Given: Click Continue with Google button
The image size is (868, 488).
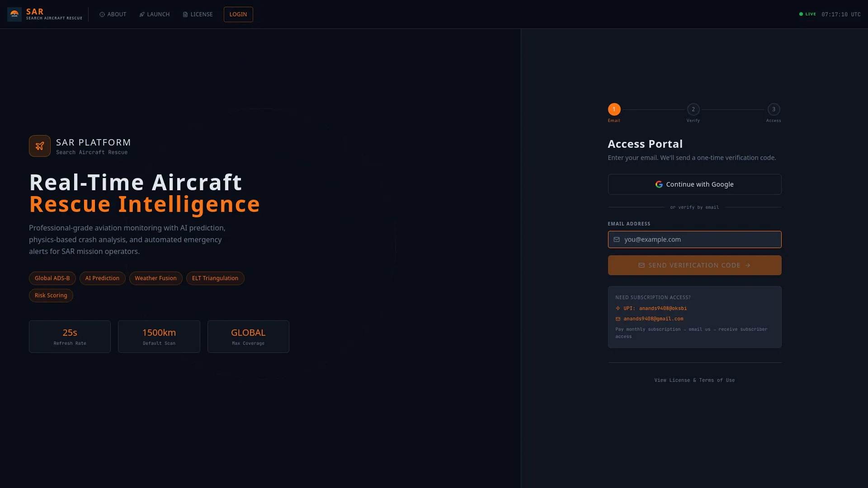Looking at the screenshot, I should [x=694, y=184].
